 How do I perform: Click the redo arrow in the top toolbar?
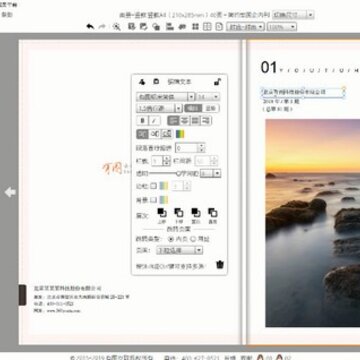[102, 27]
